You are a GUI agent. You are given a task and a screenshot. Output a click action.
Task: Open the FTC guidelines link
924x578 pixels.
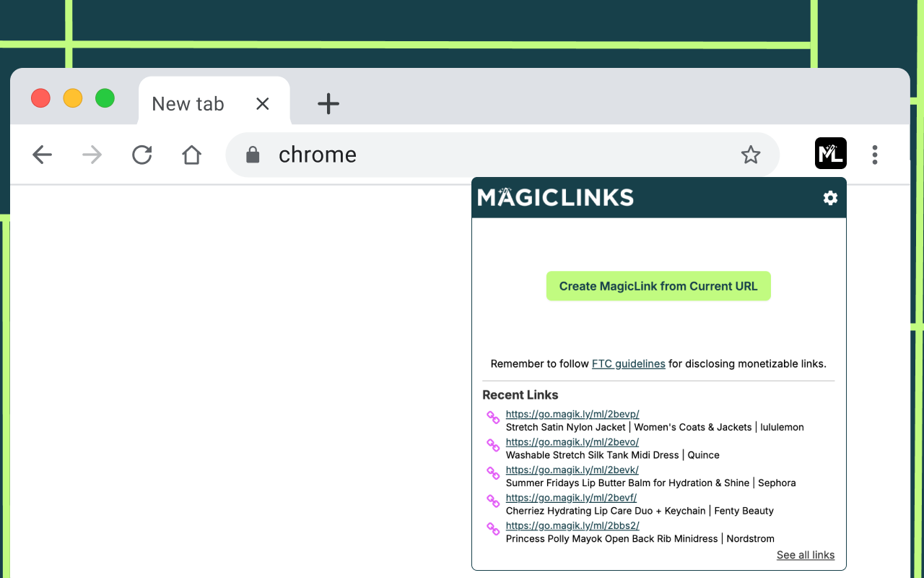point(628,363)
